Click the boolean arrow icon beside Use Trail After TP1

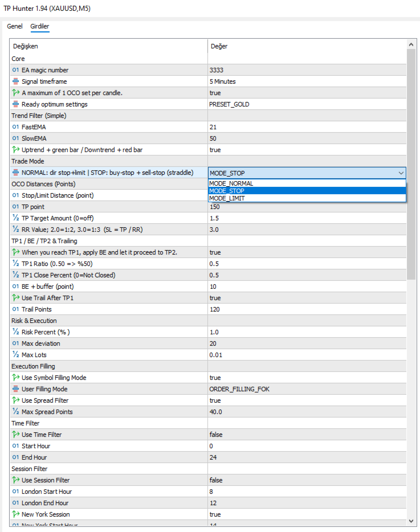[x=15, y=298]
